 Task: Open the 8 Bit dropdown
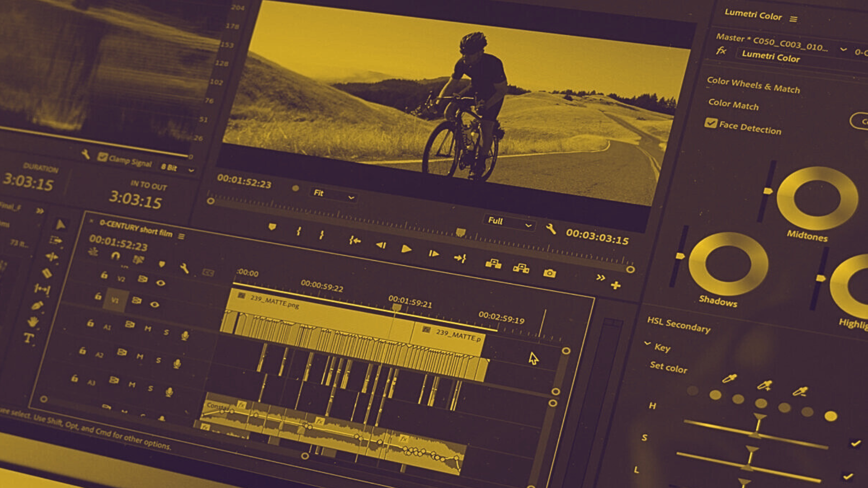pyautogui.click(x=177, y=168)
